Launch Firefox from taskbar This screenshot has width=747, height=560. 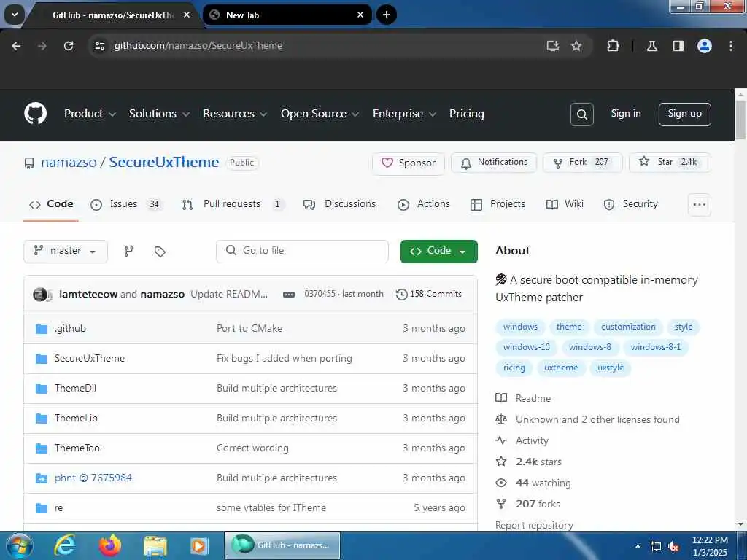pos(110,545)
